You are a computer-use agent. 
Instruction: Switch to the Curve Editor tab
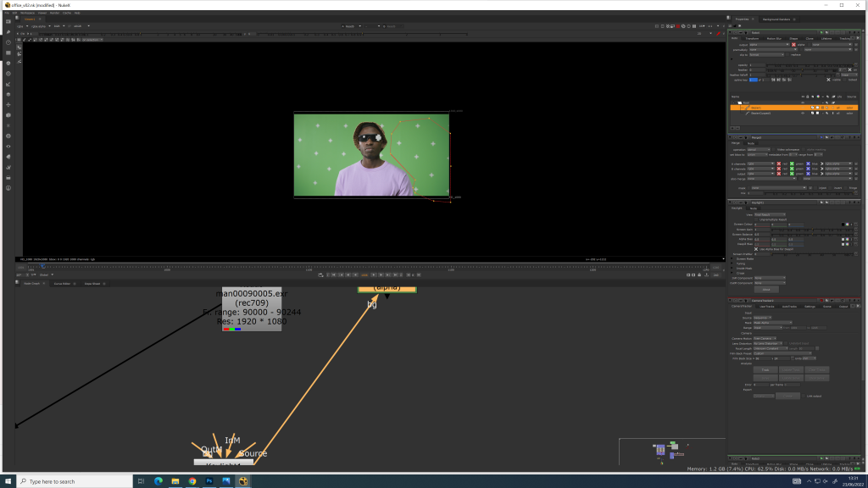coord(62,283)
